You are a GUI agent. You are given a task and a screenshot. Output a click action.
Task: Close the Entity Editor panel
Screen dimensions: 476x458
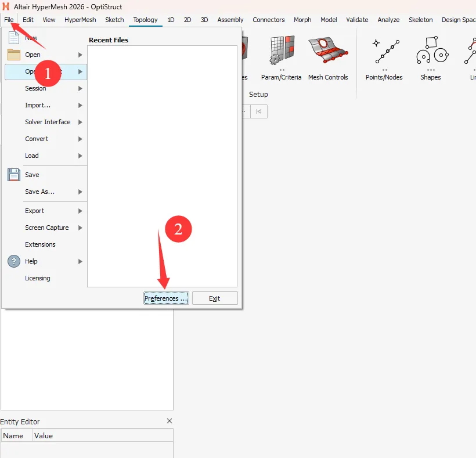[x=170, y=421]
